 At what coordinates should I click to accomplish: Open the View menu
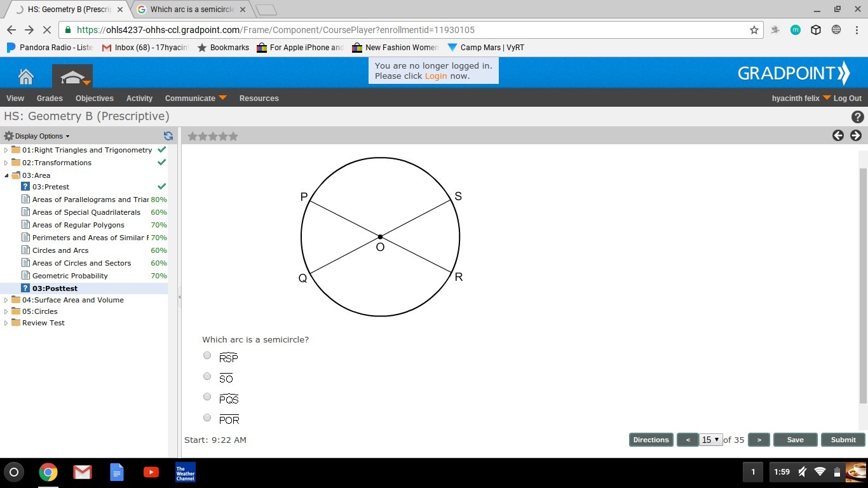(15, 98)
